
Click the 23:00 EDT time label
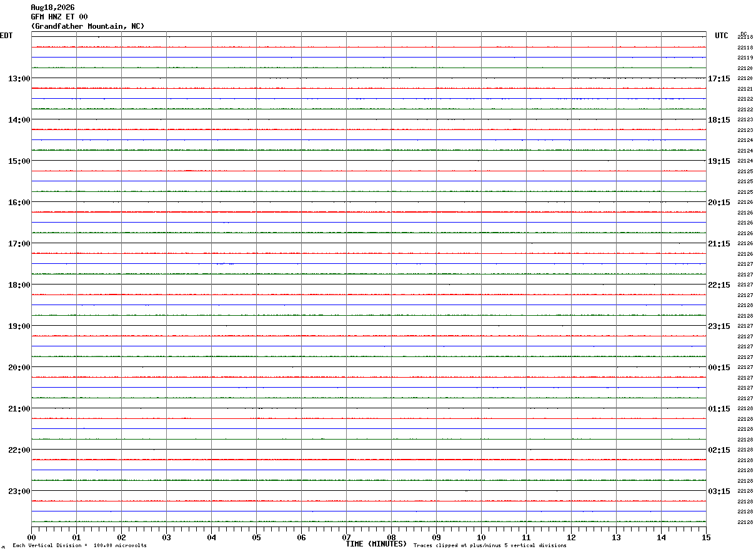19,491
